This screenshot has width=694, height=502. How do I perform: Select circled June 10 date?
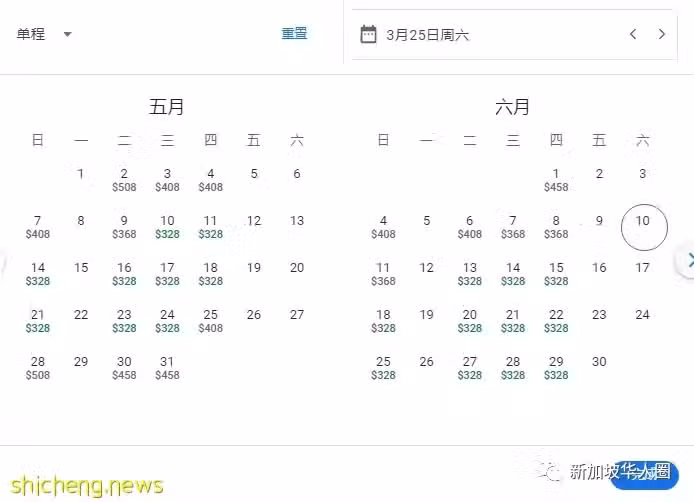click(x=644, y=227)
